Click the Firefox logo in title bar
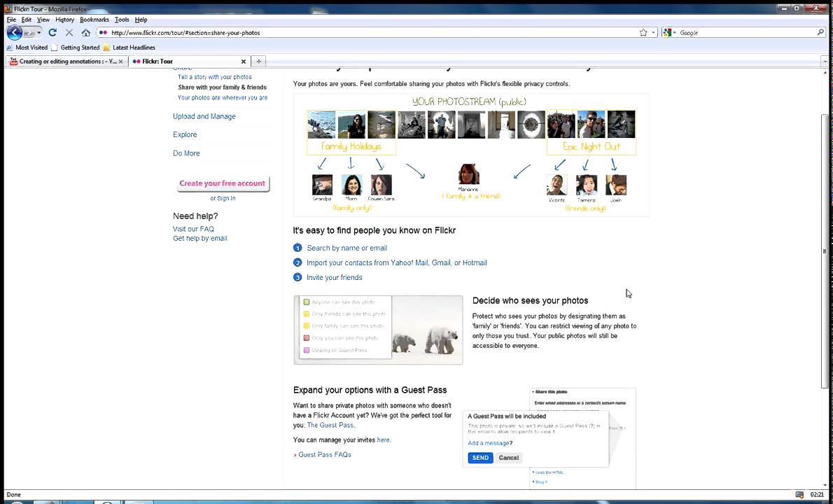 (8, 8)
